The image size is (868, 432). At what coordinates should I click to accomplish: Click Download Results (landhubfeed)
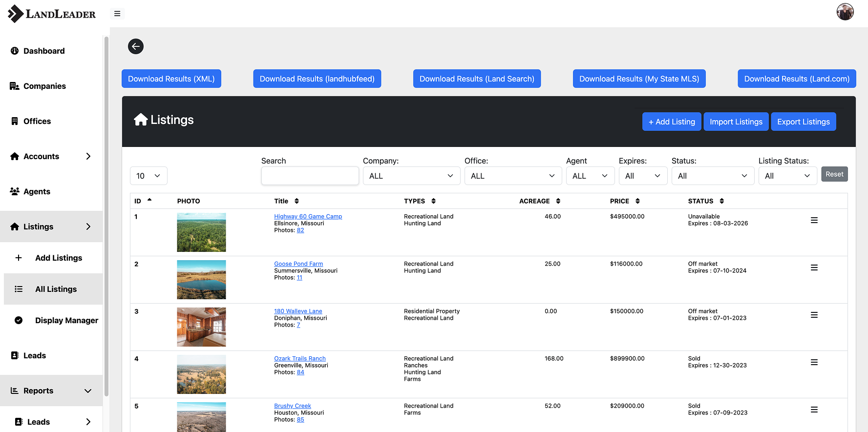[317, 79]
